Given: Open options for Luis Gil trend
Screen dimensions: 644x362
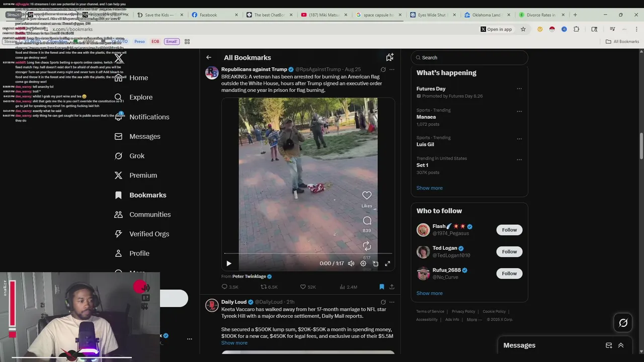Looking at the screenshot, I should (519, 139).
